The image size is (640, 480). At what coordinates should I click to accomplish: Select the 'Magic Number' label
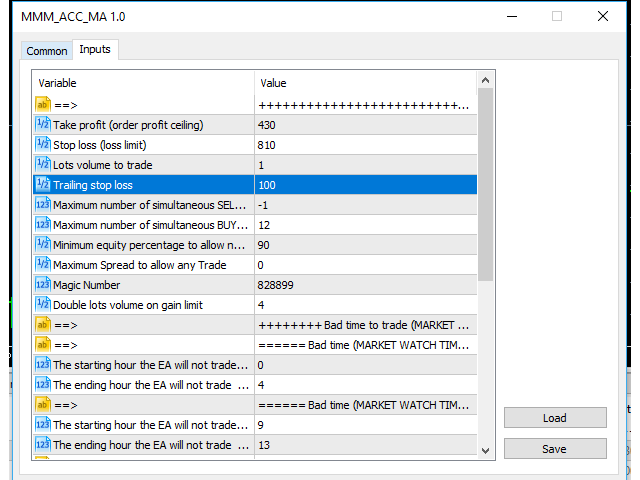tap(87, 285)
